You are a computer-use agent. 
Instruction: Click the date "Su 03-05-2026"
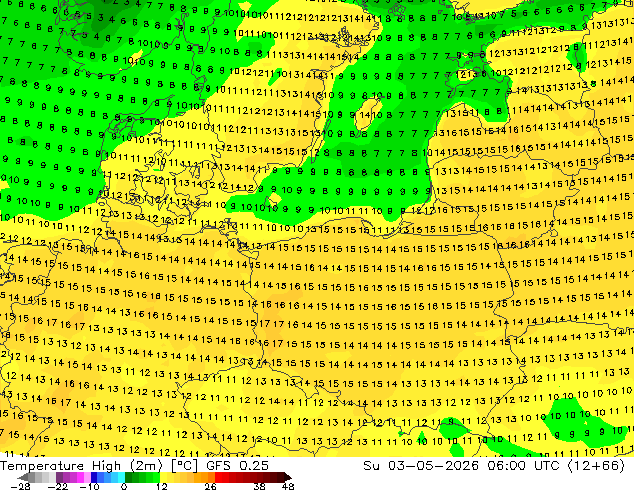pyautogui.click(x=421, y=466)
